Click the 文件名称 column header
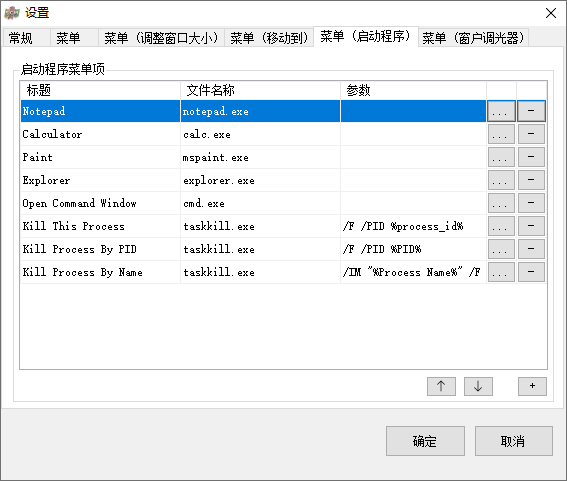This screenshot has height=481, width=567. pyautogui.click(x=260, y=90)
